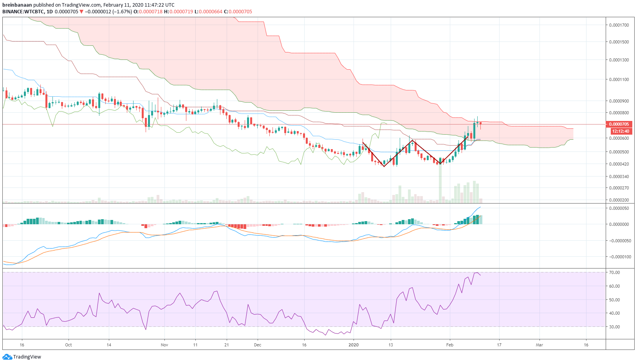Screen dimensions: 637x364
Task: Click price axis label 0.0000200
Action: click(619, 200)
